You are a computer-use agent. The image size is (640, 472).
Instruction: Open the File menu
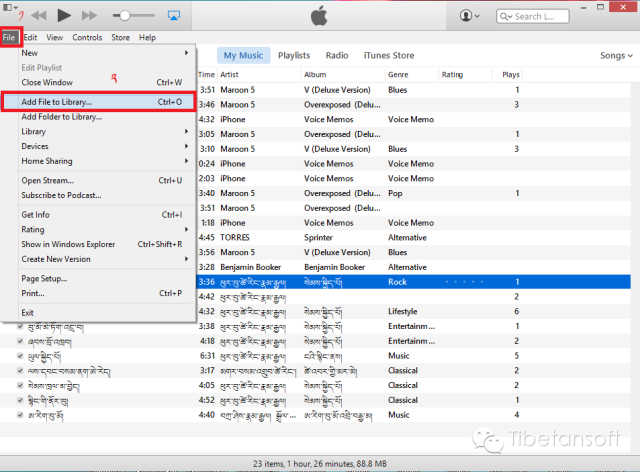[9, 38]
